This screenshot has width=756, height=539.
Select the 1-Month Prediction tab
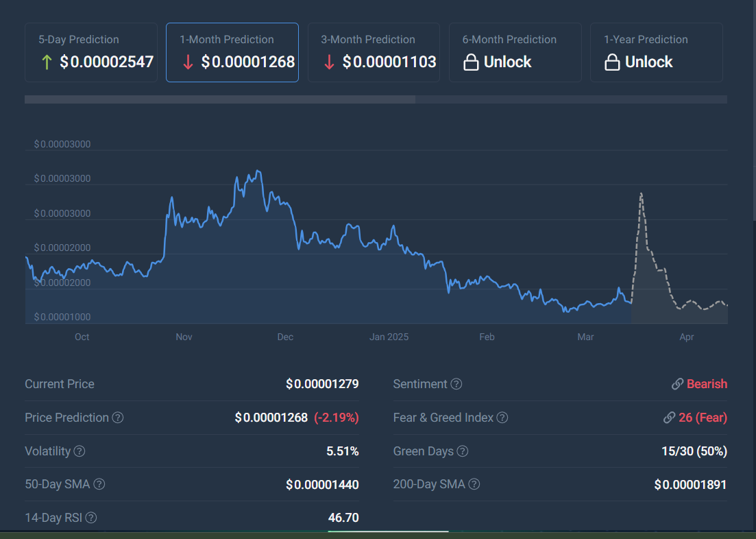[232, 52]
